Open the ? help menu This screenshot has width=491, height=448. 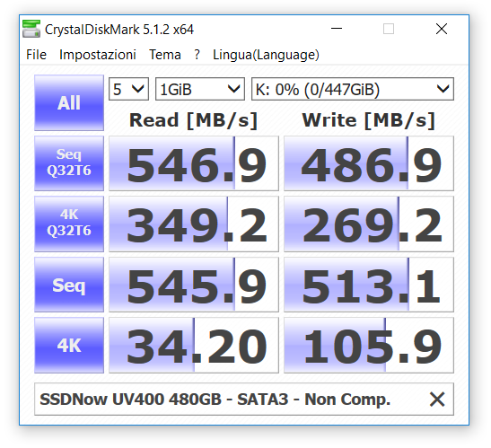197,55
